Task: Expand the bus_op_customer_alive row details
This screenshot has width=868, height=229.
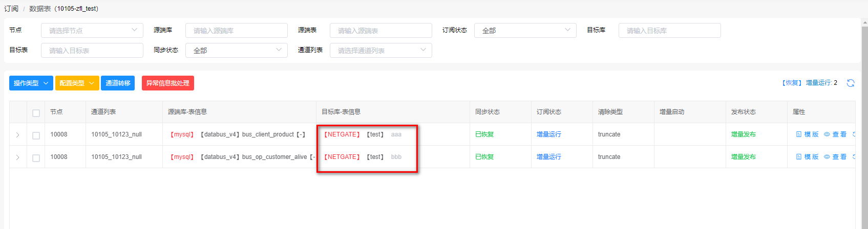Action: [17, 157]
